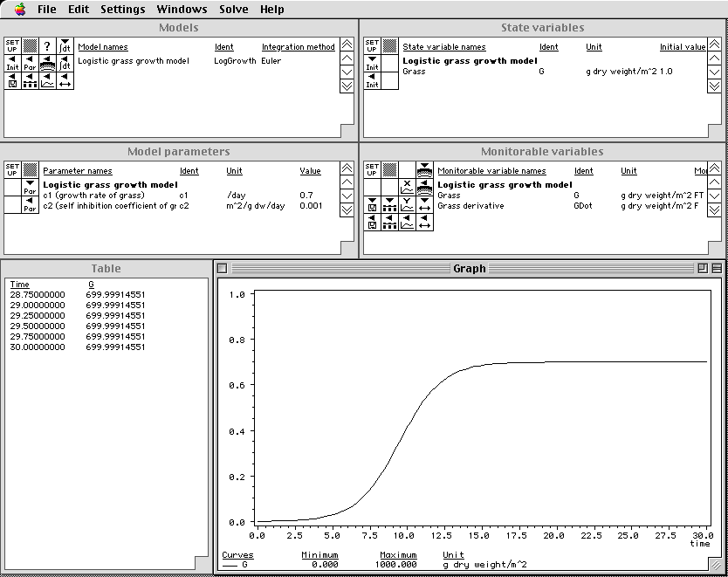The image size is (728, 577).
Task: Jump to the top in the Model parameters list
Action: (347, 168)
